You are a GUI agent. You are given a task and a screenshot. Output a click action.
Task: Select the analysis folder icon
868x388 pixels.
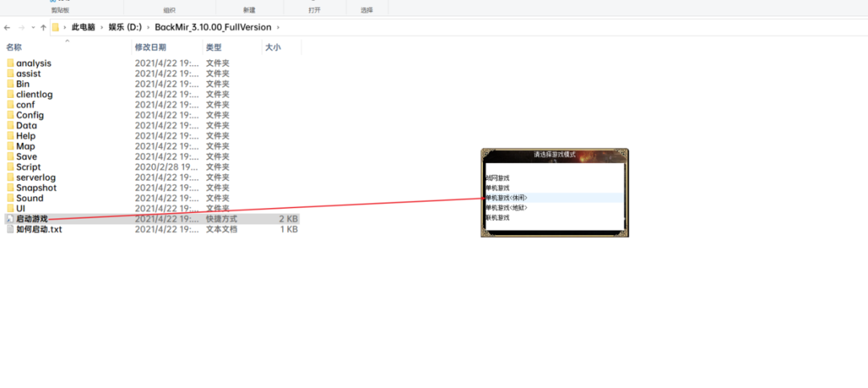tap(10, 63)
